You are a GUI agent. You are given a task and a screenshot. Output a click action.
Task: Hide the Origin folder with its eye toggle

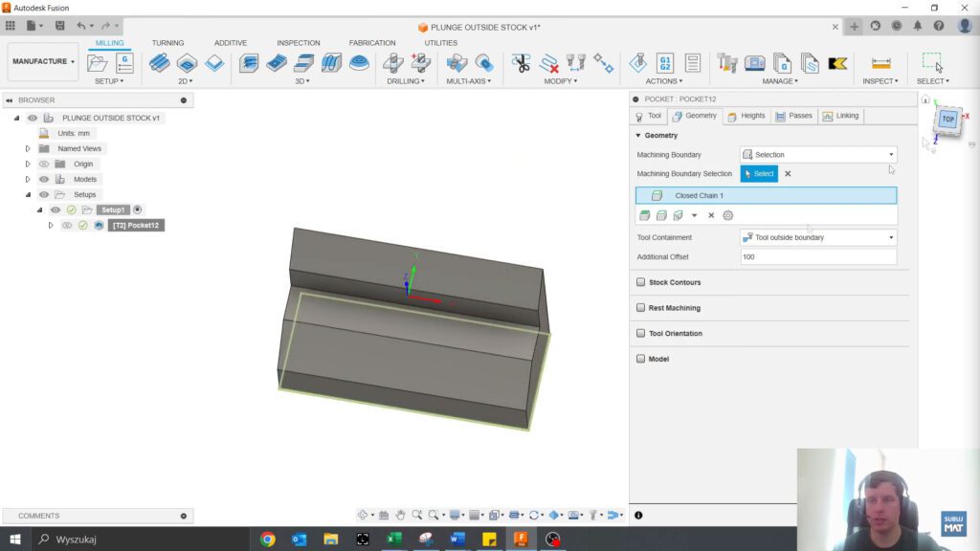(x=44, y=164)
